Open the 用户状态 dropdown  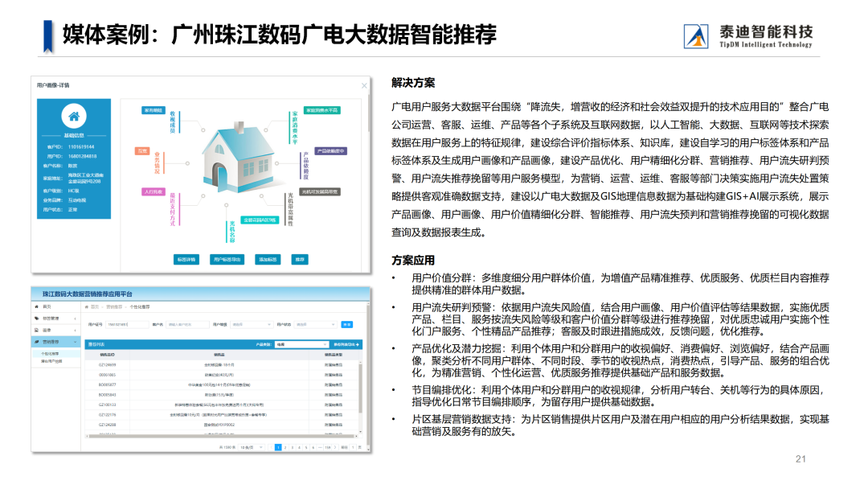pyautogui.click(x=315, y=324)
